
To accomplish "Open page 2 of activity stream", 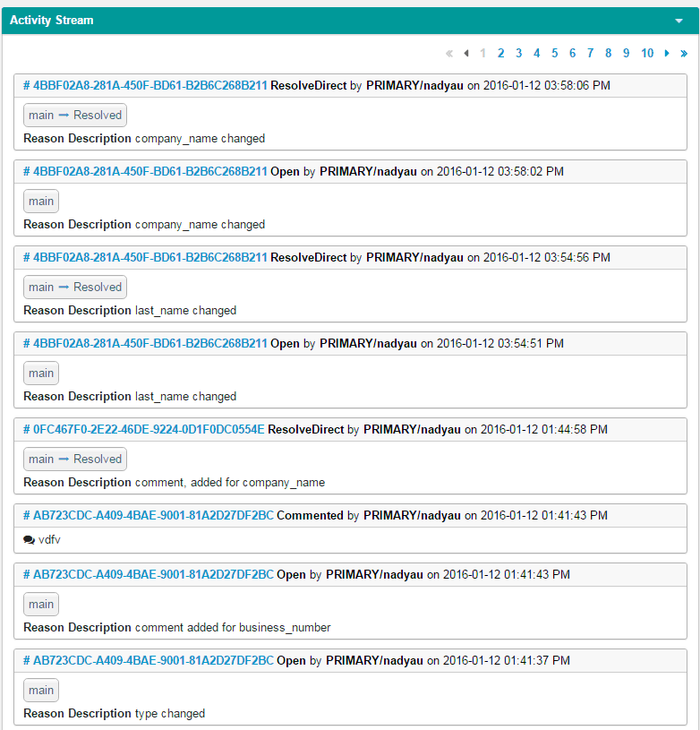I will [x=501, y=54].
